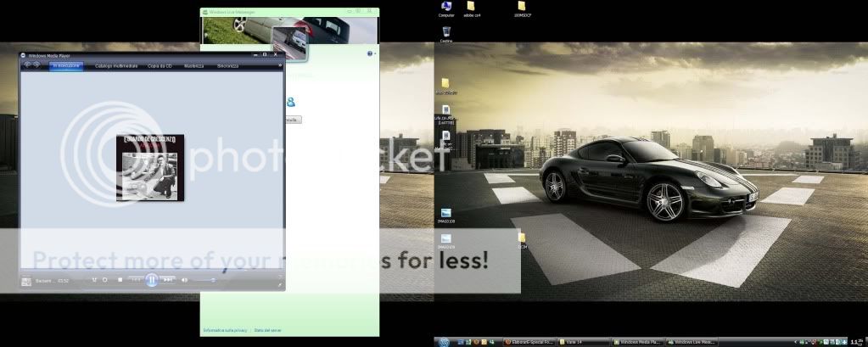Click the taskbar clock

(x=857, y=342)
